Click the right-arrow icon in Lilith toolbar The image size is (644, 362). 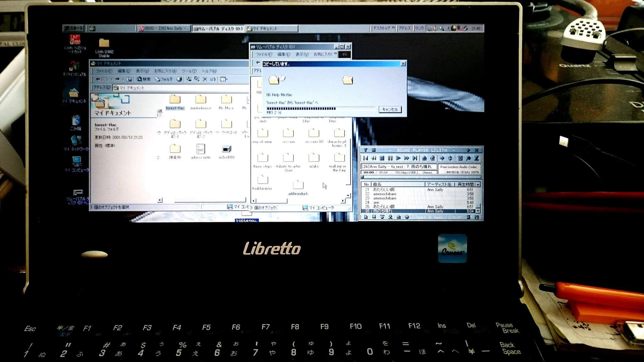pyautogui.click(x=442, y=158)
